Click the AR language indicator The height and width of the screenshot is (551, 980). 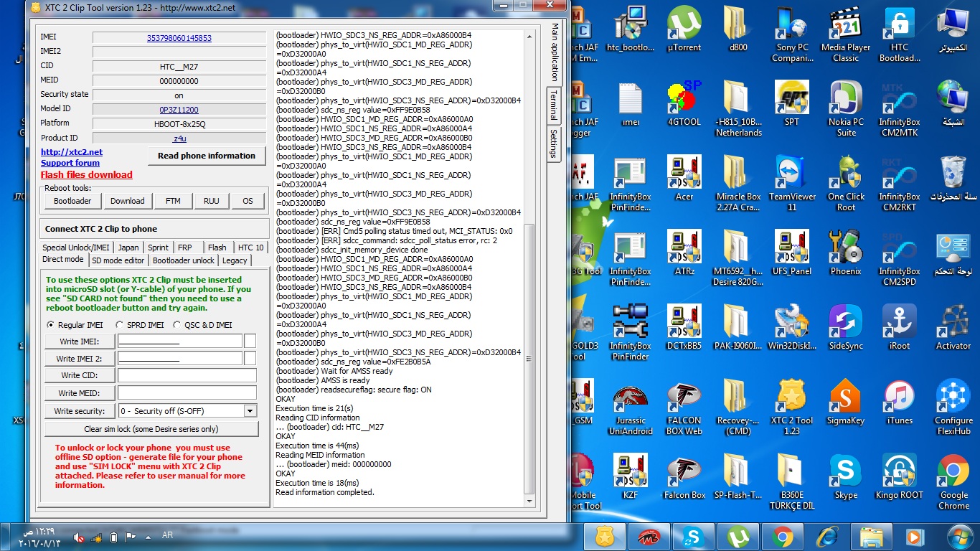(x=167, y=536)
